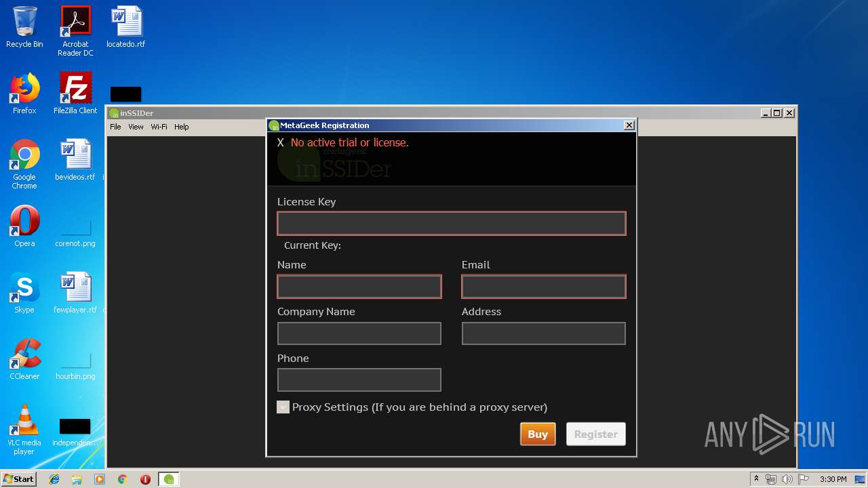868x488 pixels.
Task: Open the volume tray icon
Action: pyautogui.click(x=787, y=479)
